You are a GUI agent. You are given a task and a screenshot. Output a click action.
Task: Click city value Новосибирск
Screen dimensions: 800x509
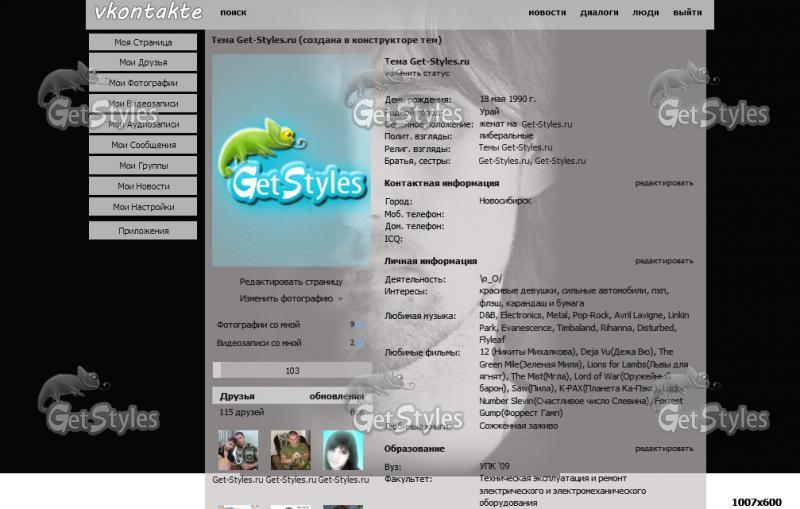tap(505, 201)
